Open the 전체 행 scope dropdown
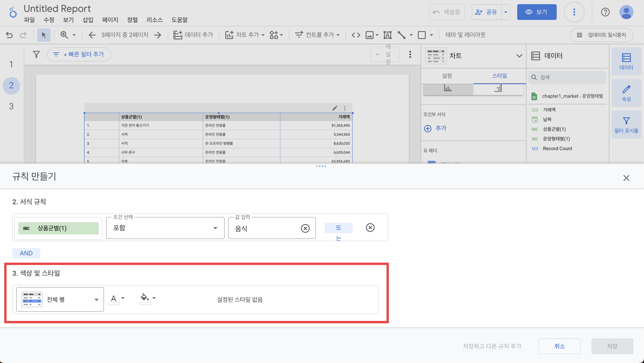 [x=60, y=299]
